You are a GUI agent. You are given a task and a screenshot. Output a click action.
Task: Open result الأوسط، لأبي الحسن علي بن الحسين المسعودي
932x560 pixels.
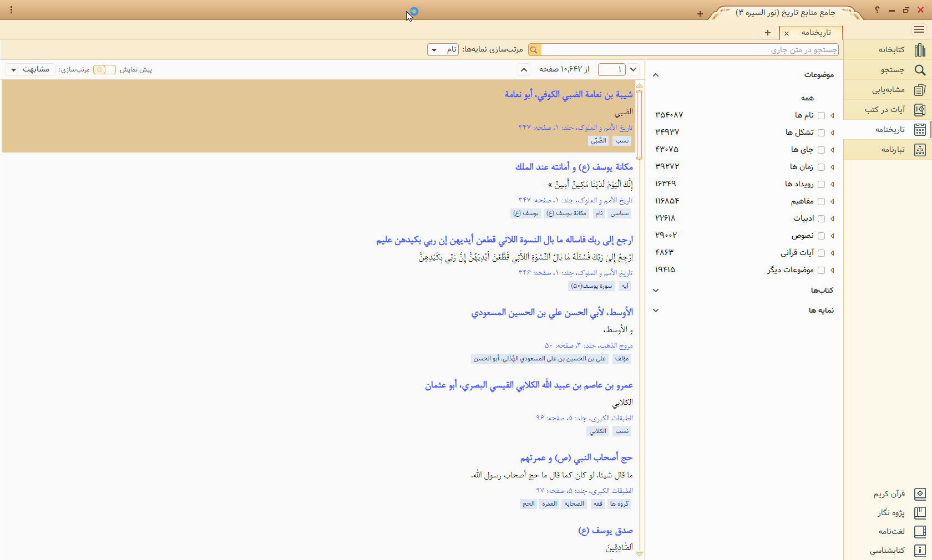coord(552,313)
